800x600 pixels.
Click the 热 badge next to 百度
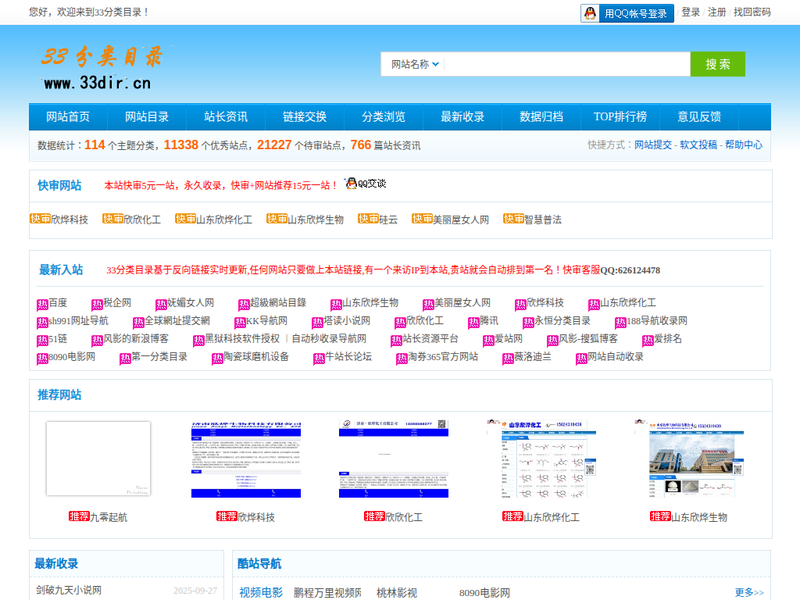42,304
